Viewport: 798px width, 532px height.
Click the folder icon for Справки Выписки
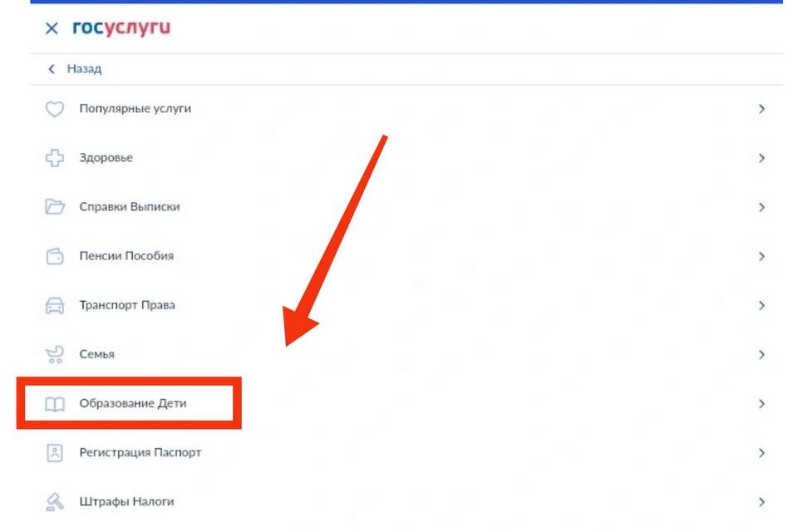[x=55, y=207]
